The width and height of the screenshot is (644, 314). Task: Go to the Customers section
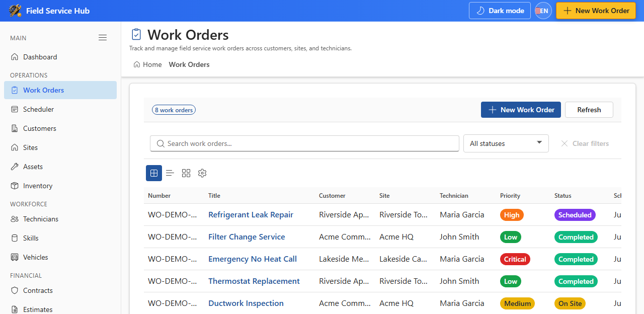point(60,128)
